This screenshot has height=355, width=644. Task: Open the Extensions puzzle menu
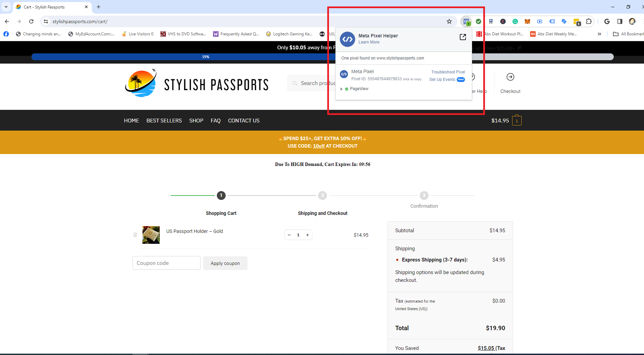589,21
